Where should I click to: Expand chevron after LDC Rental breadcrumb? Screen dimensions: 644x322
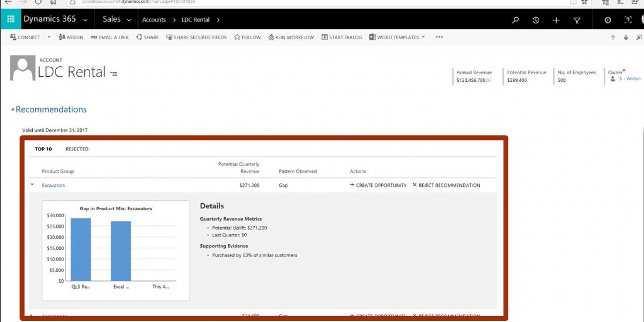pos(218,20)
